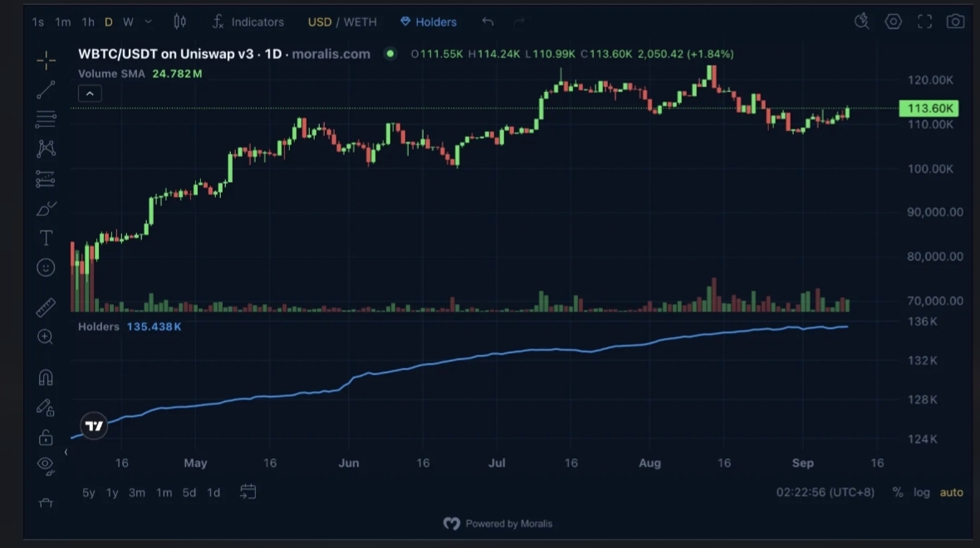This screenshot has height=548, width=980.
Task: Open timezone menu at 02:22:56 (UTC+8)
Action: [x=825, y=492]
